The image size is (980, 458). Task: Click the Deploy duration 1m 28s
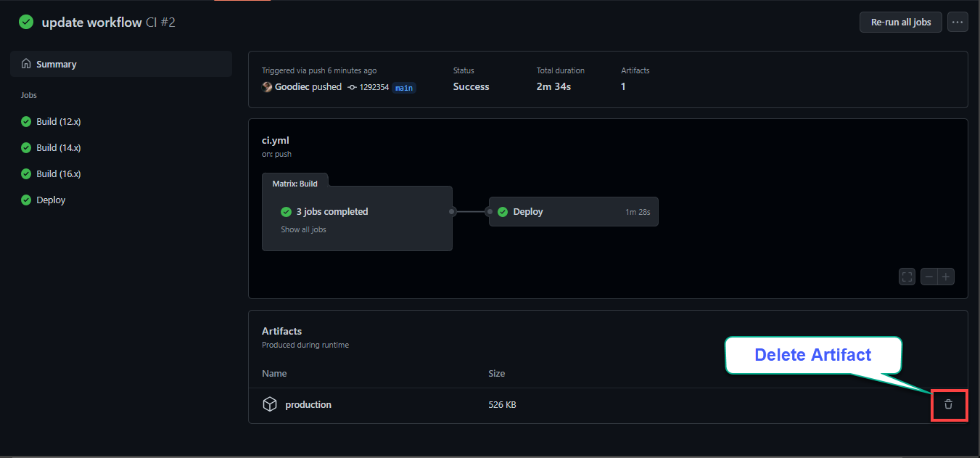click(638, 212)
